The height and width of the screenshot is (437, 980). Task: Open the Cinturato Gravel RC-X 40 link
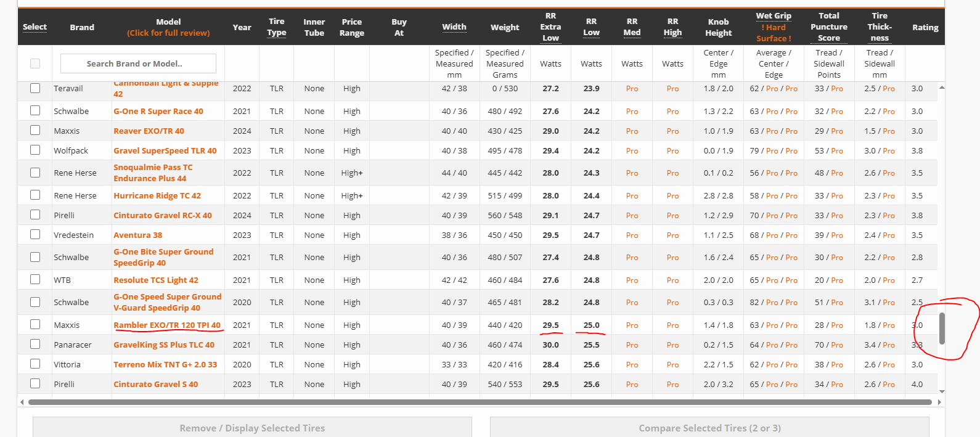pos(162,215)
